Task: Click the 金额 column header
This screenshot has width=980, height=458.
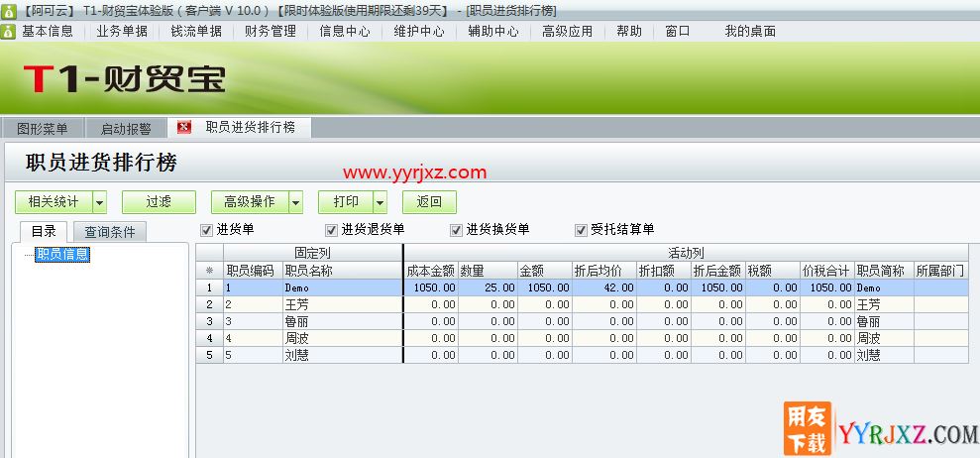Action: pos(544,271)
